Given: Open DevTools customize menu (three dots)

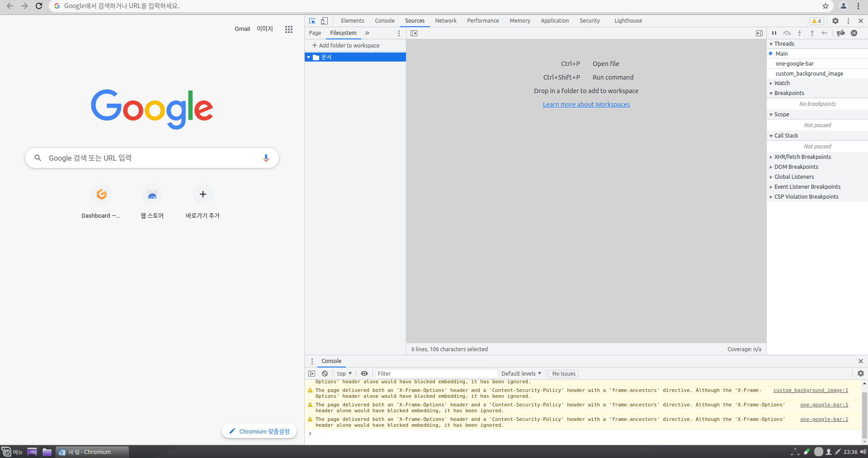Looking at the screenshot, I should click(848, 21).
